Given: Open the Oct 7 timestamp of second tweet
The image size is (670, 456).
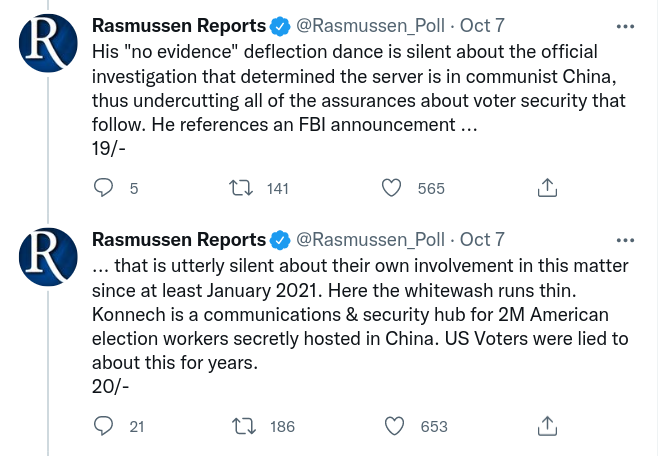Looking at the screenshot, I should click(x=482, y=240).
